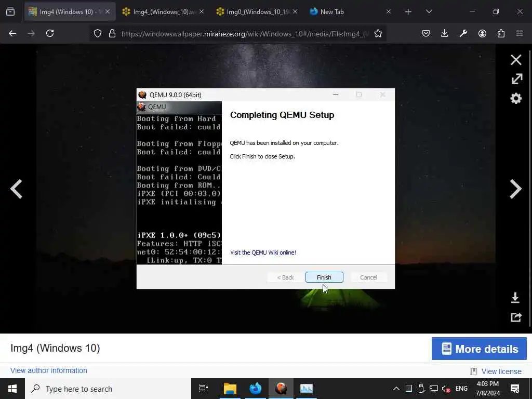
Task: Bookmark this page with the star icon
Action: point(378,33)
